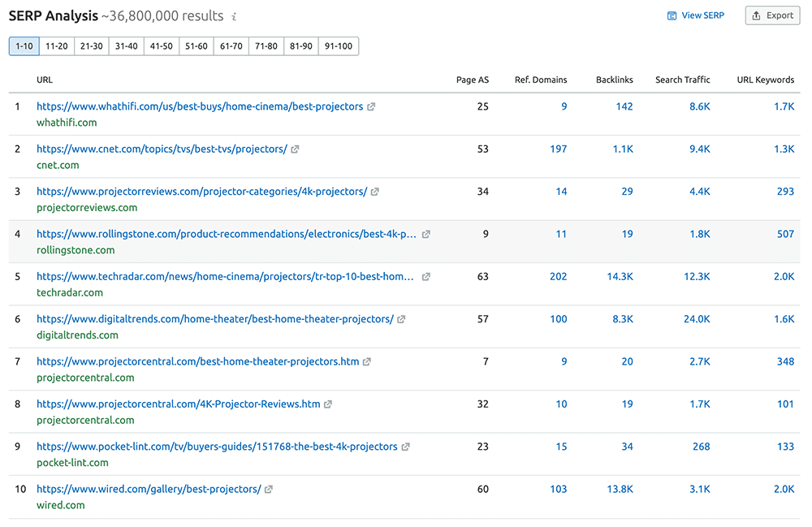Click Search Traffic value 268
This screenshot has width=812, height=527.
702,447
